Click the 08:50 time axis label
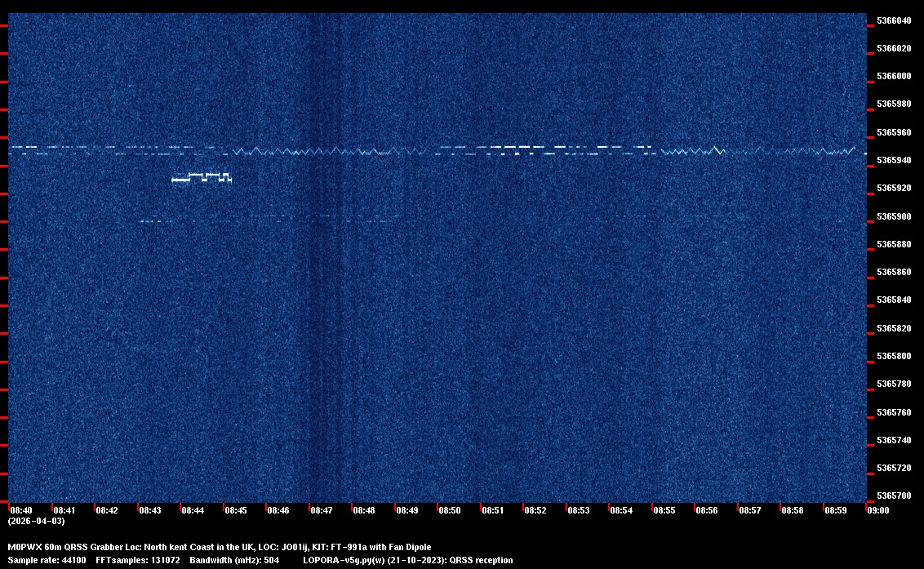Viewport: 924px width, 569px height. [450, 510]
